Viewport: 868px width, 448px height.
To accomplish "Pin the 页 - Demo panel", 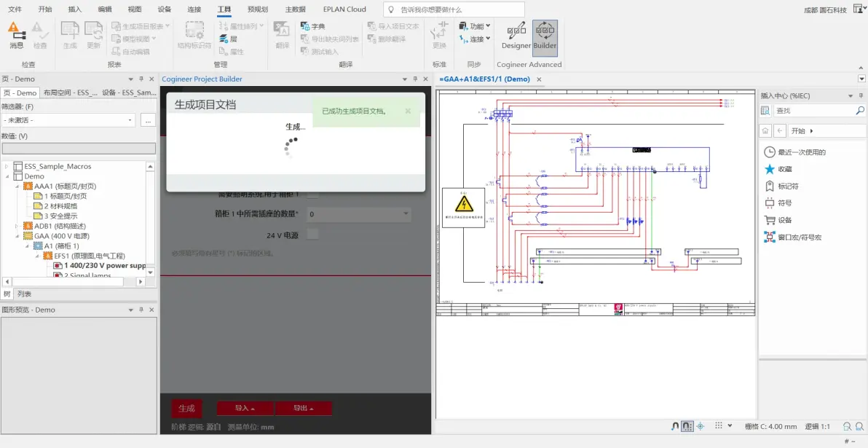I will tap(141, 79).
